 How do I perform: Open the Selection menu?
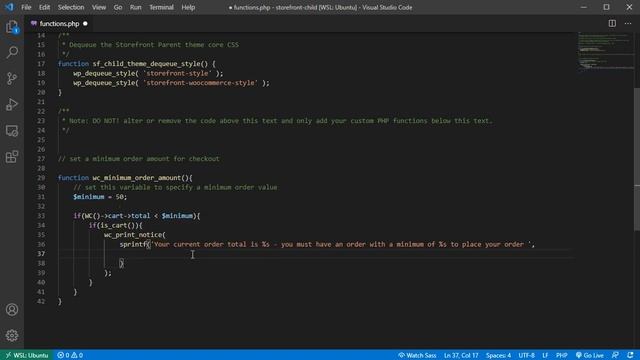[71, 7]
